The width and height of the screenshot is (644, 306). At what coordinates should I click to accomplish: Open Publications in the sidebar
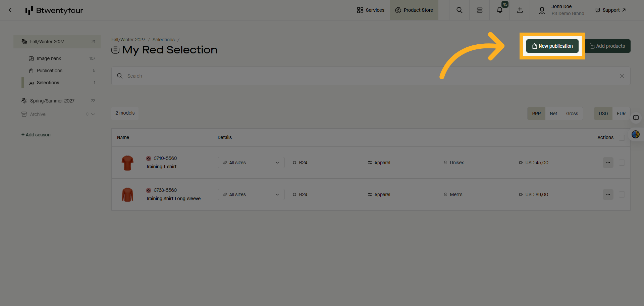click(x=49, y=71)
